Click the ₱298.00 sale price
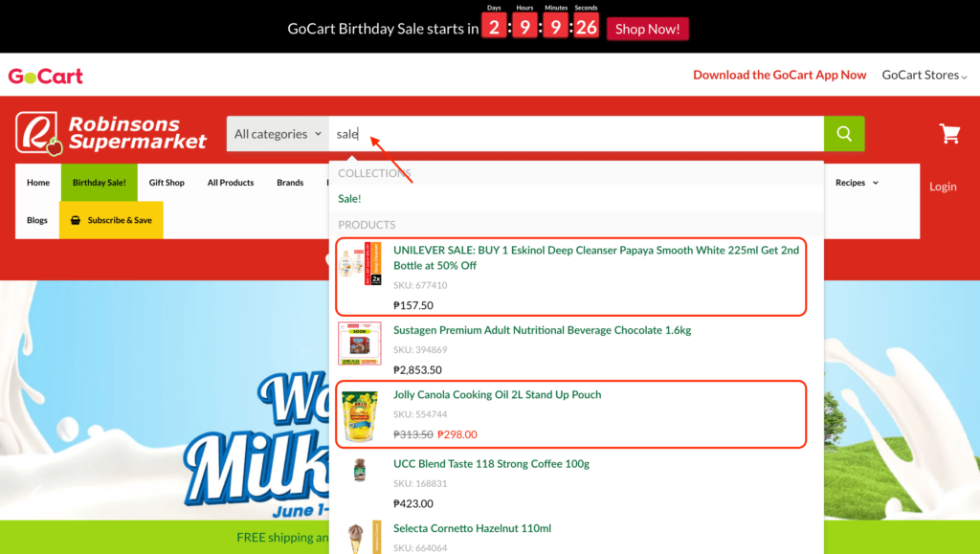Screen dimensions: 980x554 tap(457, 434)
